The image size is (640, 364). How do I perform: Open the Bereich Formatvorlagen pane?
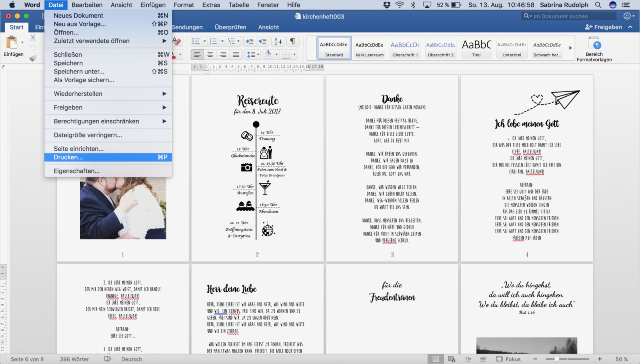click(594, 49)
